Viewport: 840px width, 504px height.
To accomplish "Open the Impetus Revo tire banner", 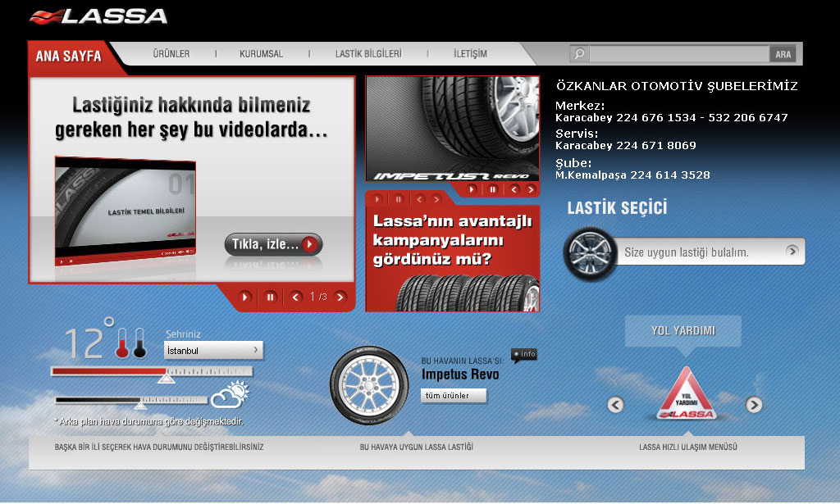I will coord(453,129).
